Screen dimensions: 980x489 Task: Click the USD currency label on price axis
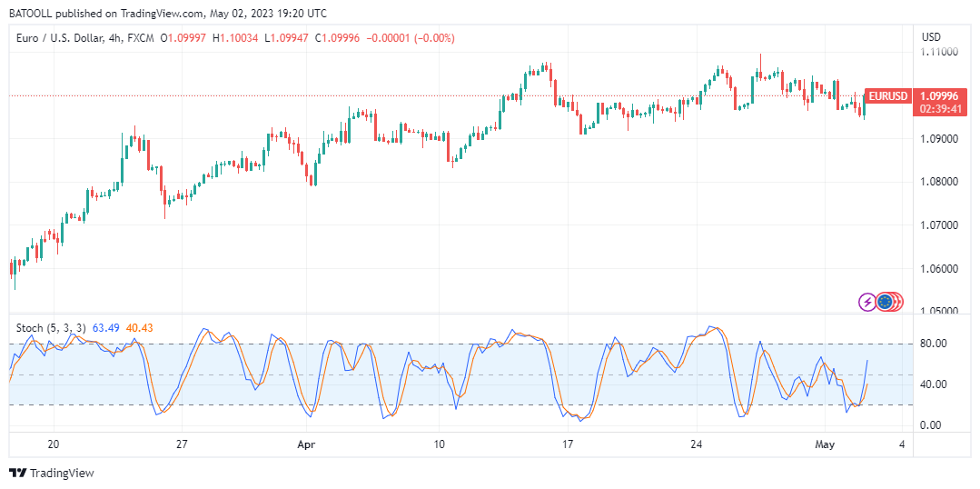(931, 37)
